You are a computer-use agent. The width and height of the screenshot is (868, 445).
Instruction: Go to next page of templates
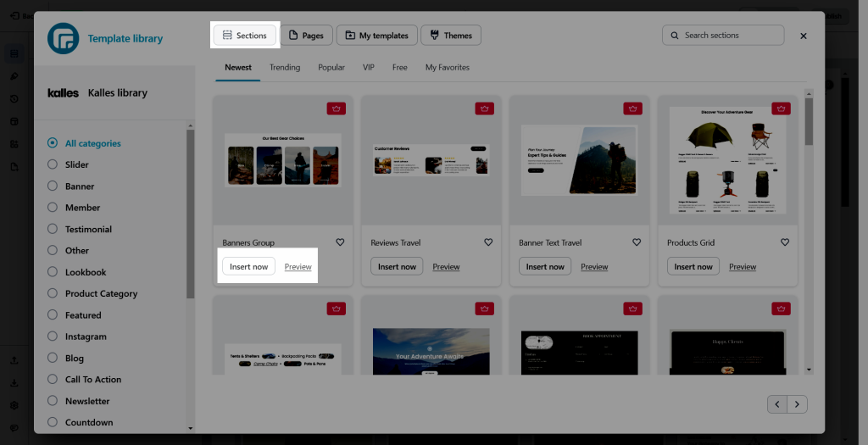point(797,404)
